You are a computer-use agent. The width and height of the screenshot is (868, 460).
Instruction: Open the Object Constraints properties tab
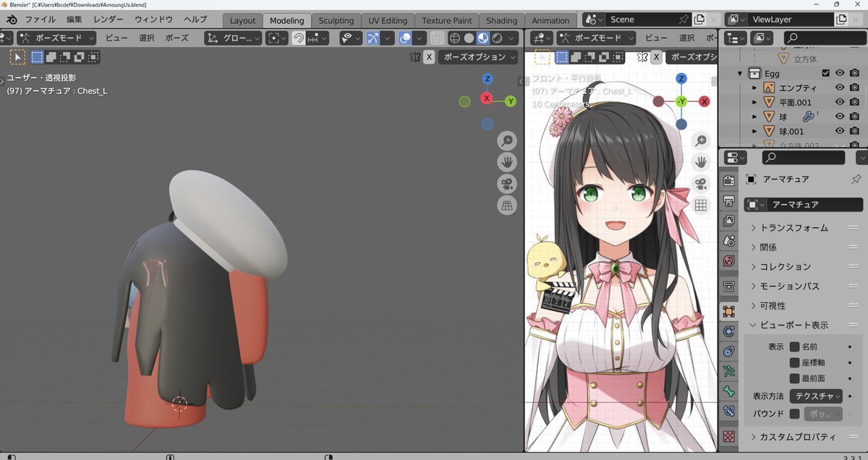[729, 352]
